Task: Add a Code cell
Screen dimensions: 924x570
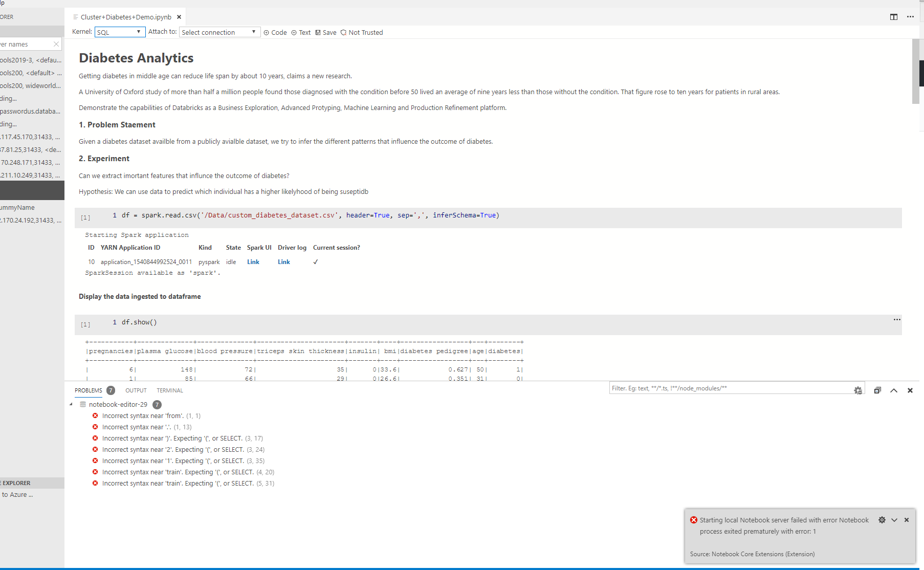Action: tap(275, 32)
